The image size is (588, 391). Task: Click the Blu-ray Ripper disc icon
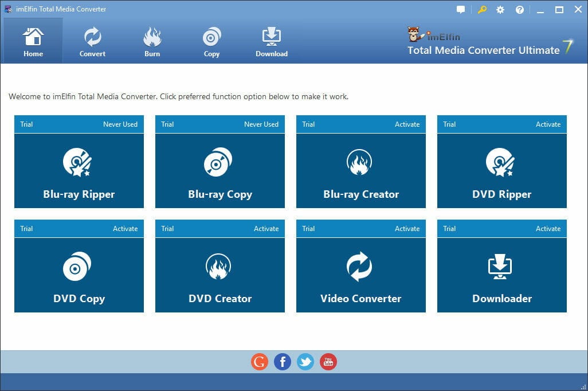click(77, 162)
